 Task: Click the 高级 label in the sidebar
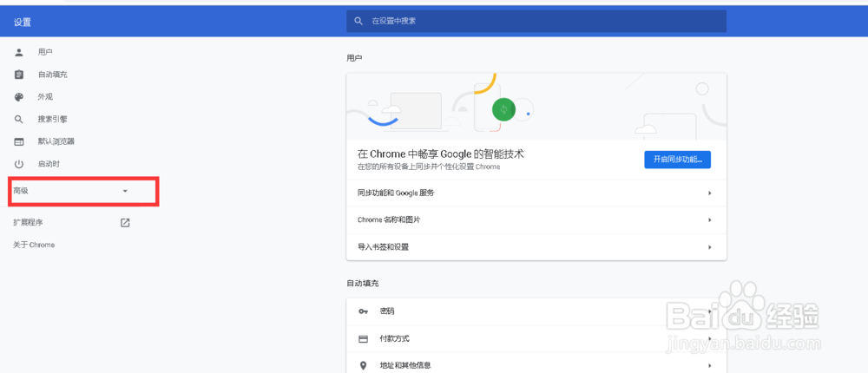tap(21, 191)
